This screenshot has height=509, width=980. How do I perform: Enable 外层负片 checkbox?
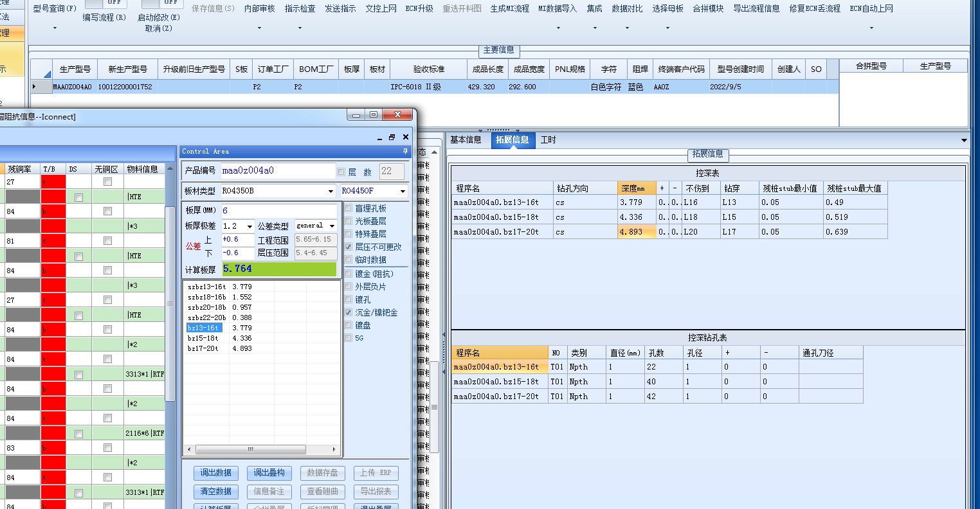[349, 287]
